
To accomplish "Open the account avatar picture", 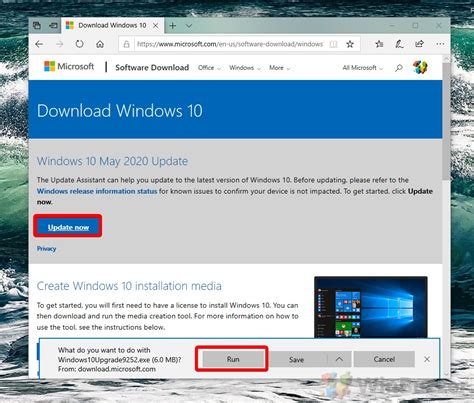I will click(420, 67).
